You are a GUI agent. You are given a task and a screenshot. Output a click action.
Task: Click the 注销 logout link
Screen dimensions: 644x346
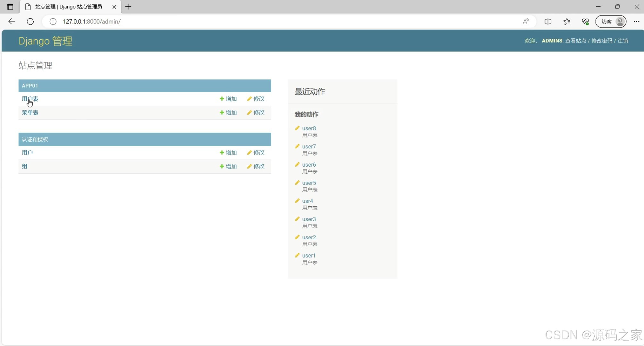(x=623, y=41)
